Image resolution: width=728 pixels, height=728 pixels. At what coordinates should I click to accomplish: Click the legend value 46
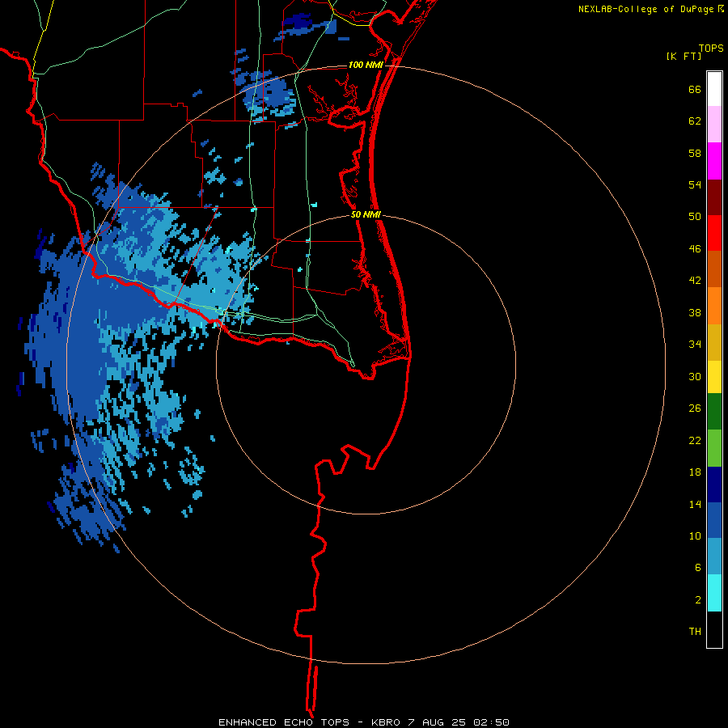click(695, 249)
